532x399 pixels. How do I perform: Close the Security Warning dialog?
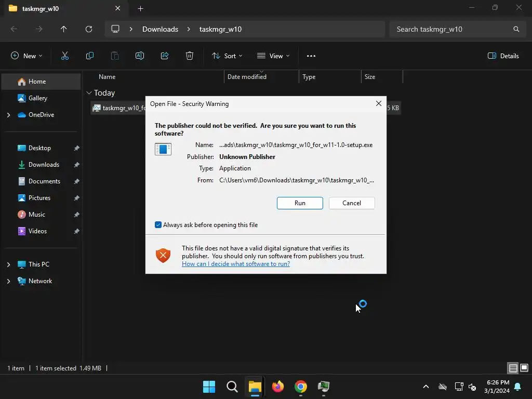[x=379, y=103]
